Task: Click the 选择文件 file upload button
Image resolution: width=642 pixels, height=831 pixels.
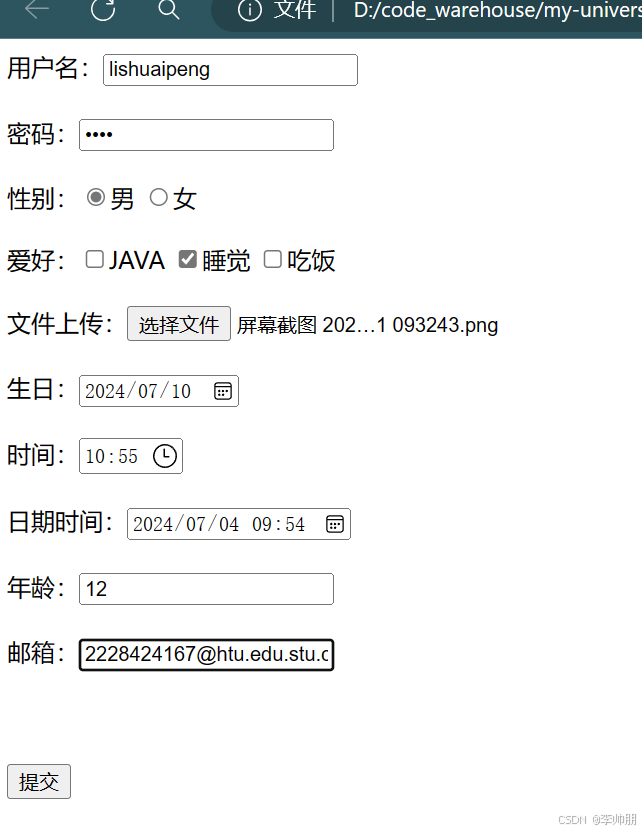Action: click(178, 323)
